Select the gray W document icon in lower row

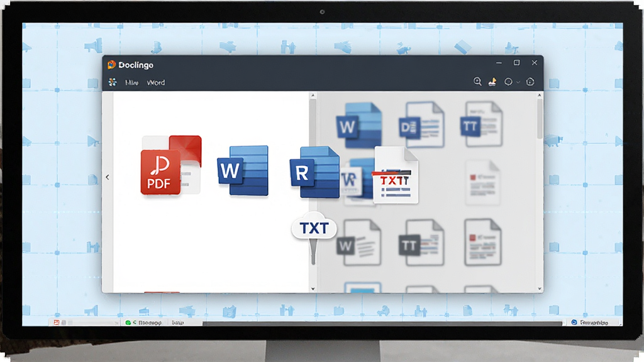359,242
